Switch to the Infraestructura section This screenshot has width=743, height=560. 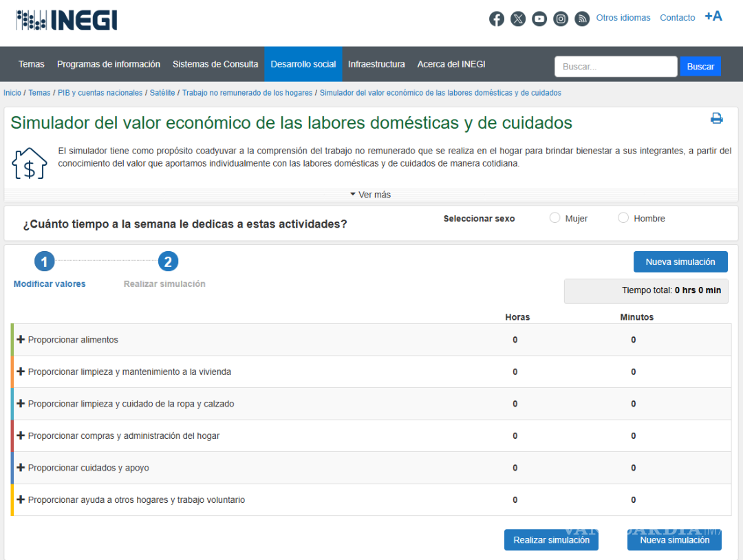tap(376, 64)
